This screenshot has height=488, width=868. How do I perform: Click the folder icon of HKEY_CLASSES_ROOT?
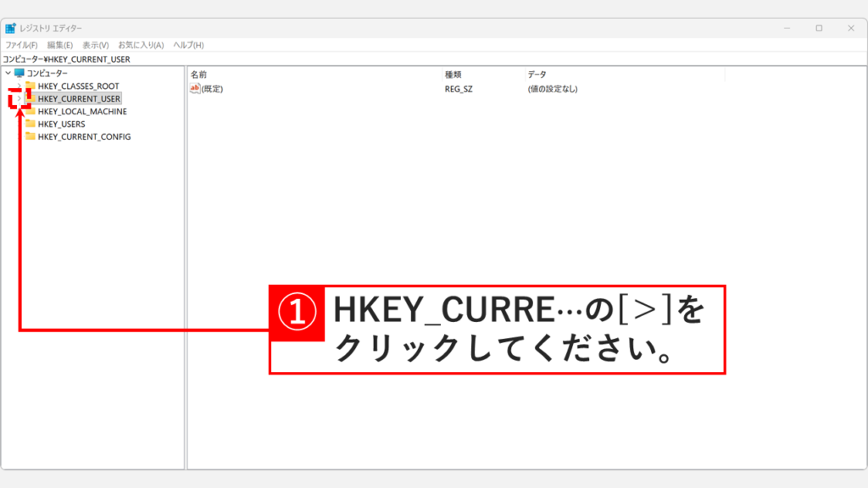31,86
